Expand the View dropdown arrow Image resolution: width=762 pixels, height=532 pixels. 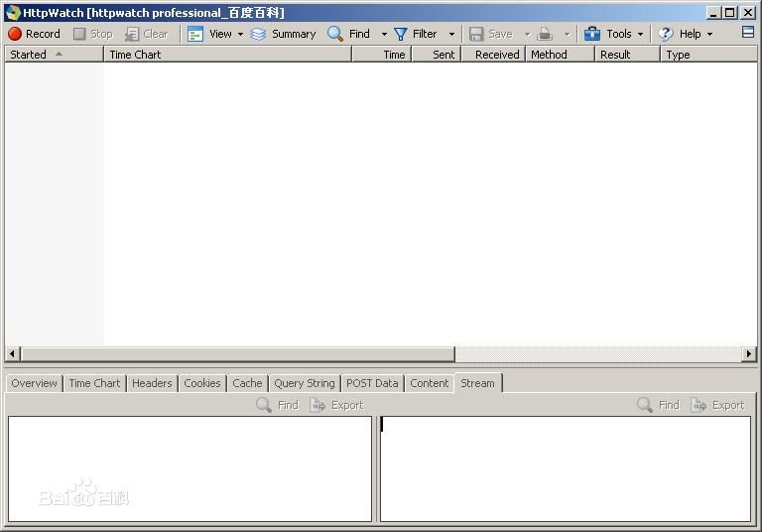240,34
